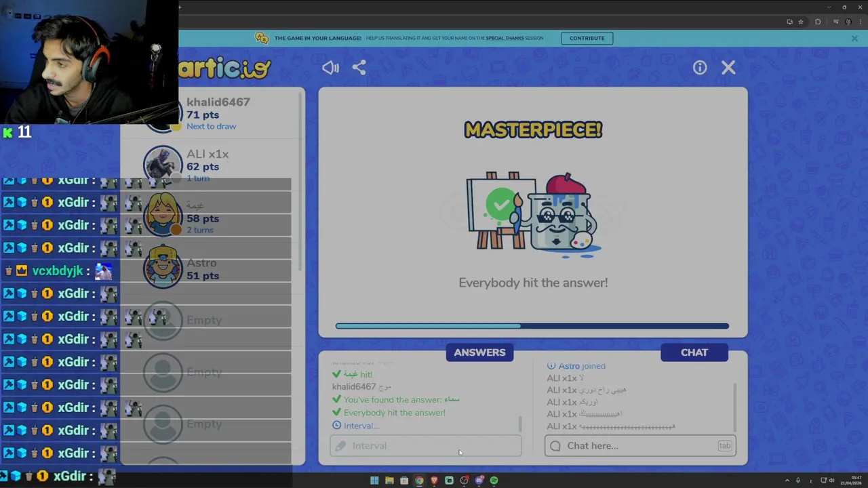Click the round progress timer bar
The image size is (868, 488).
(x=532, y=326)
